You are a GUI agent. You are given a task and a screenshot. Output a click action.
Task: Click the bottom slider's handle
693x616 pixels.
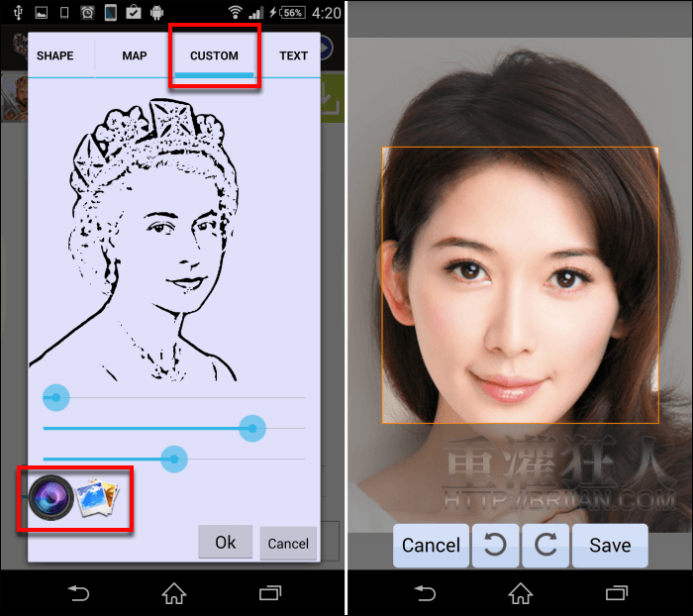(174, 459)
